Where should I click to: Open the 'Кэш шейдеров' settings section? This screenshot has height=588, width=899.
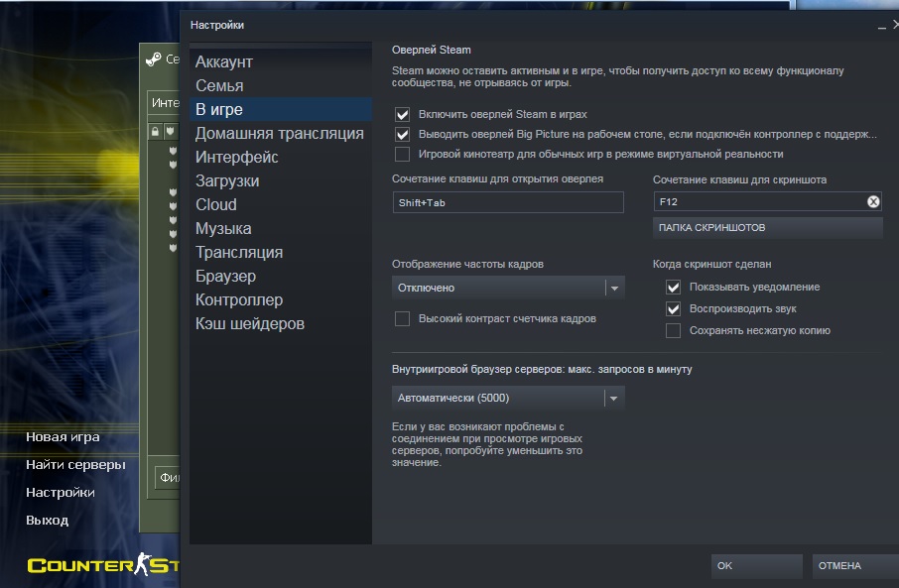pyautogui.click(x=281, y=324)
